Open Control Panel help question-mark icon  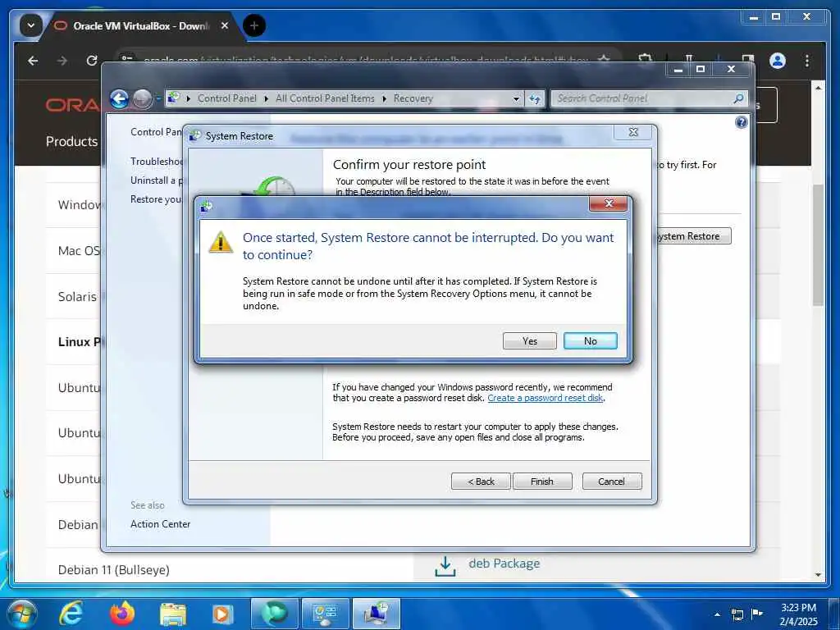click(x=741, y=123)
